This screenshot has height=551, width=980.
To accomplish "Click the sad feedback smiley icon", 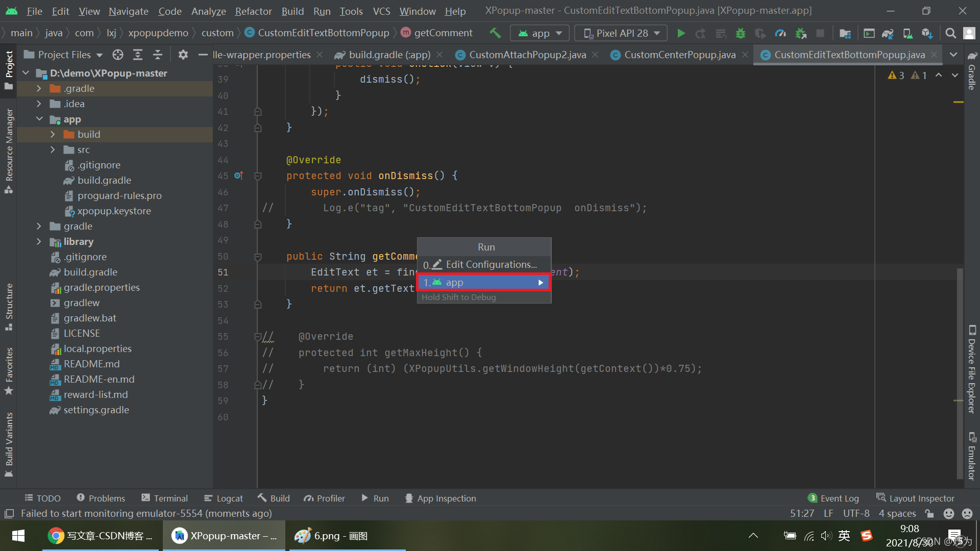I will [x=967, y=513].
